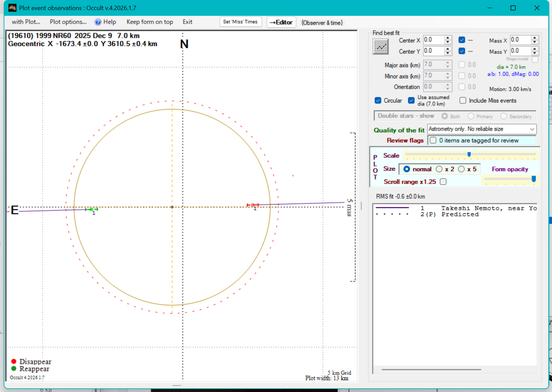
Task: Toggle Scroll range x1.25 checkbox
Action: click(443, 182)
